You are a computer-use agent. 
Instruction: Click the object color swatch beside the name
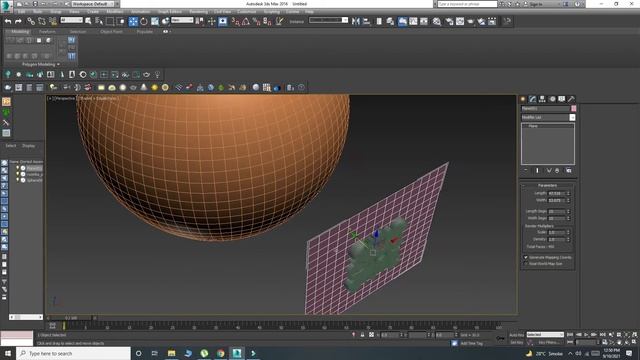pyautogui.click(x=573, y=109)
